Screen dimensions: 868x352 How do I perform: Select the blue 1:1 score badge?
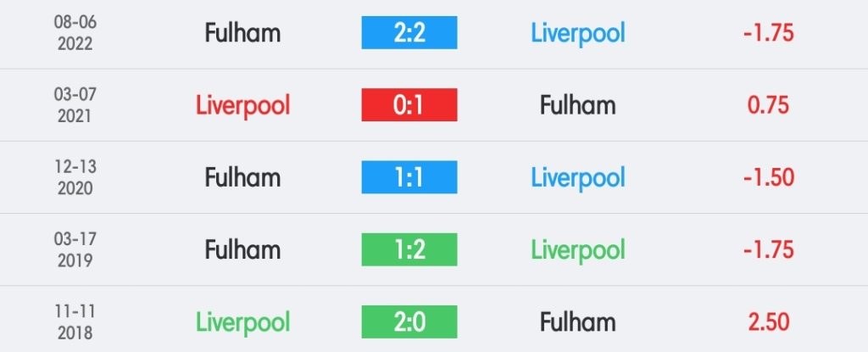[x=409, y=177]
